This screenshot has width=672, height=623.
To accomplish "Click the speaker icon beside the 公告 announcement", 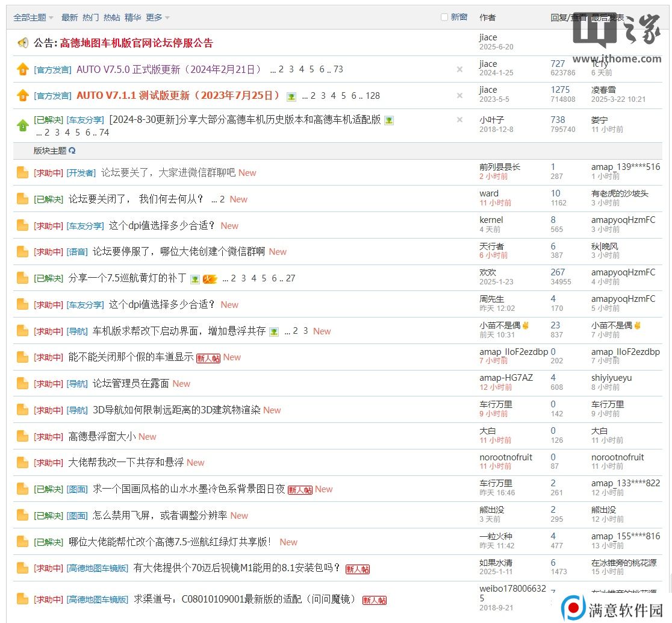I will click(23, 43).
